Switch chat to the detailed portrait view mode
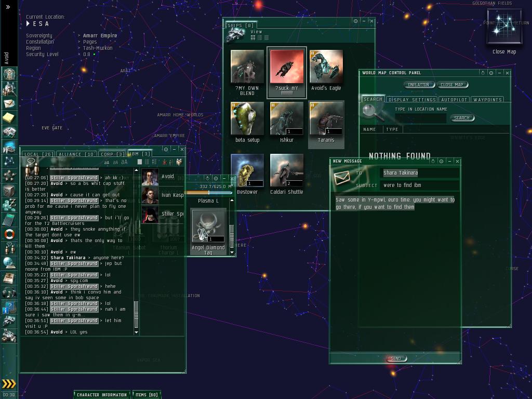The height and width of the screenshot is (399, 532). click(x=154, y=162)
